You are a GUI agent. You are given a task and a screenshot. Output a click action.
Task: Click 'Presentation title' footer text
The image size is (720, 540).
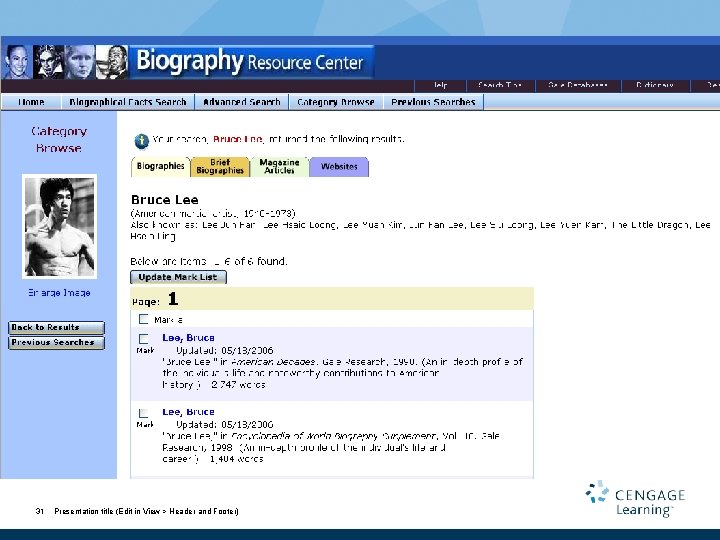146,511
